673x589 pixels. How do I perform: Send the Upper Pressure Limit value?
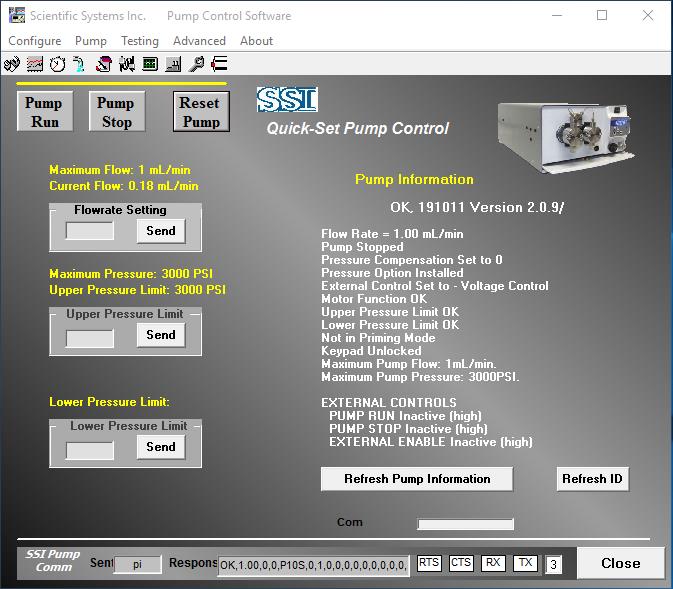[161, 336]
